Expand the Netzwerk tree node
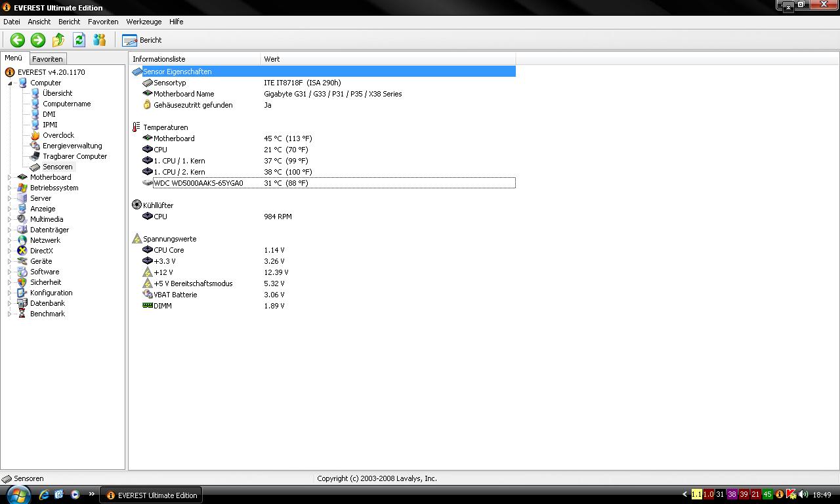The height and width of the screenshot is (504, 840). coord(10,240)
